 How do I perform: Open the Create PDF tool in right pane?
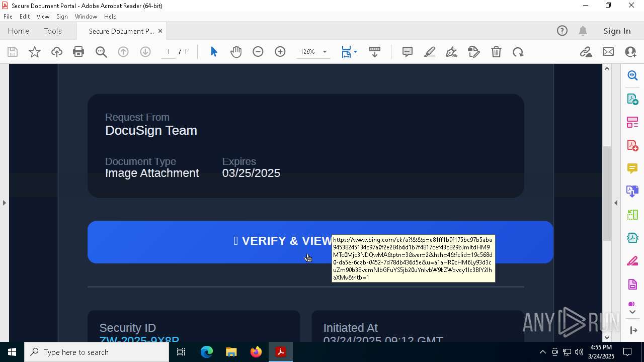pos(632,145)
